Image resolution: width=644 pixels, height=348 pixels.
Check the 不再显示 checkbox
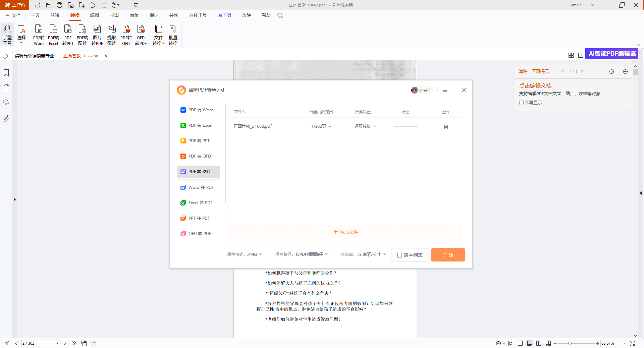(x=521, y=103)
